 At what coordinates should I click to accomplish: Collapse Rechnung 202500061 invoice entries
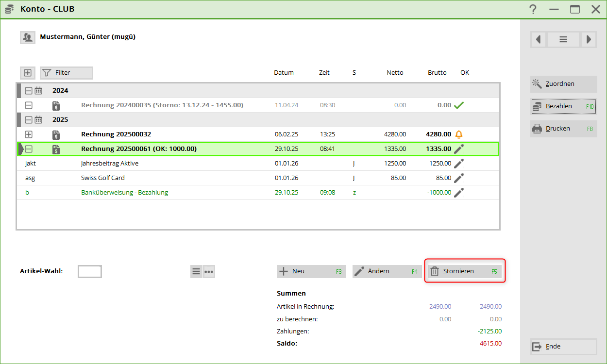tap(29, 149)
